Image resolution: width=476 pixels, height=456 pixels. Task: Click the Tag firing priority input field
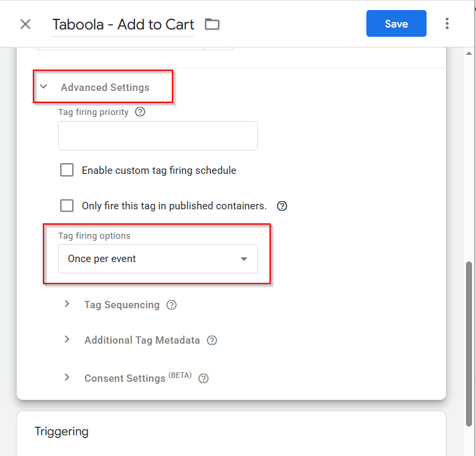pos(158,136)
